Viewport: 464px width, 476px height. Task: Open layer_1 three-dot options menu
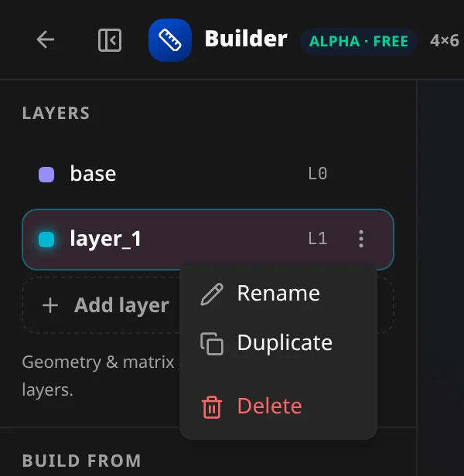point(360,239)
